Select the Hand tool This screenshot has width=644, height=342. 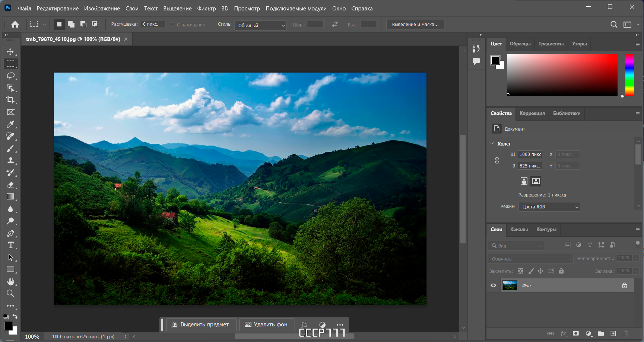pyautogui.click(x=10, y=281)
